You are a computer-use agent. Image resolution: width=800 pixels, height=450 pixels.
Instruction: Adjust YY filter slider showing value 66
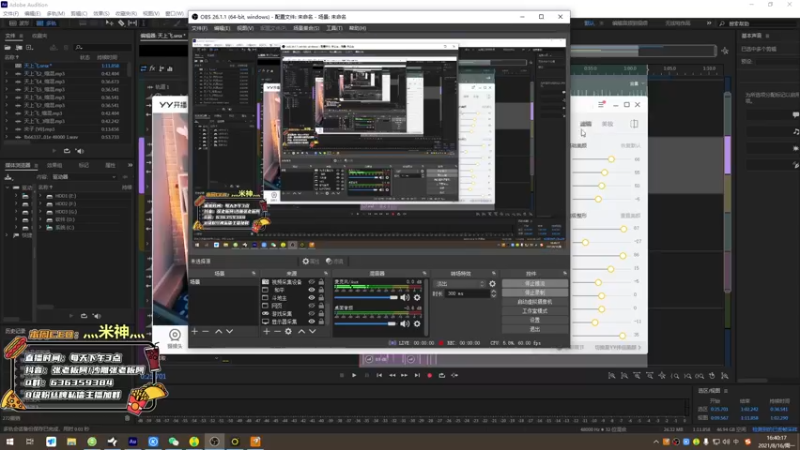pyautogui.click(x=611, y=159)
